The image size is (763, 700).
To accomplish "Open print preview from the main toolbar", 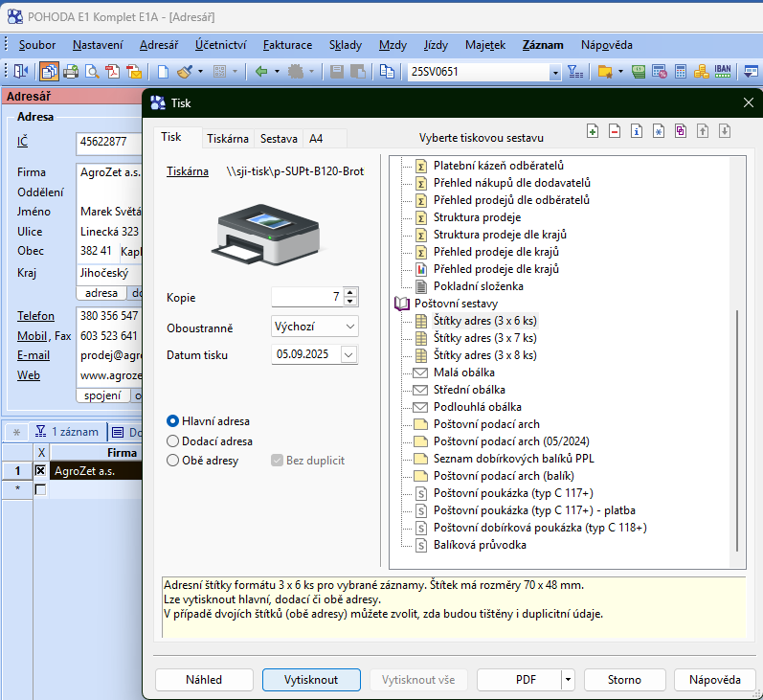I will pos(92,72).
